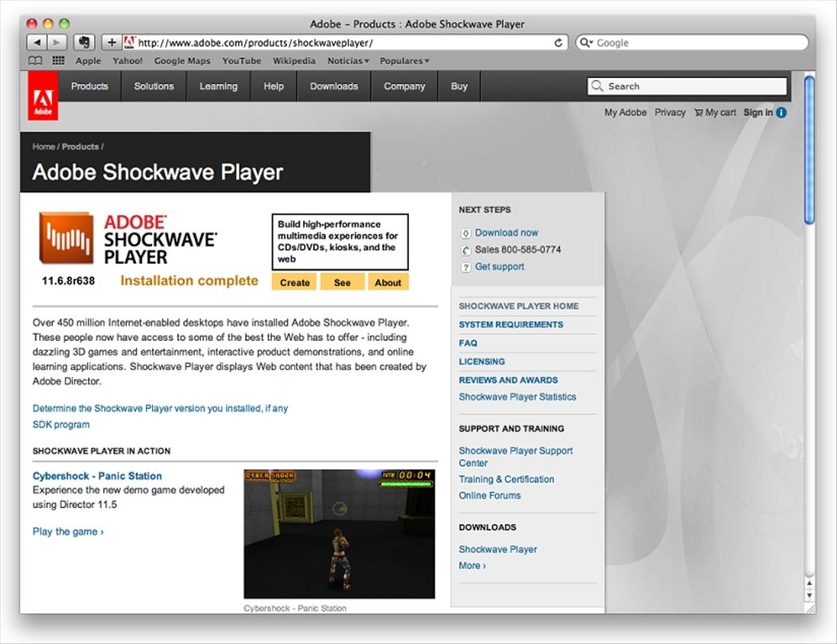Screen dimensions: 837x644
Task: Open the Company menu
Action: click(x=404, y=86)
